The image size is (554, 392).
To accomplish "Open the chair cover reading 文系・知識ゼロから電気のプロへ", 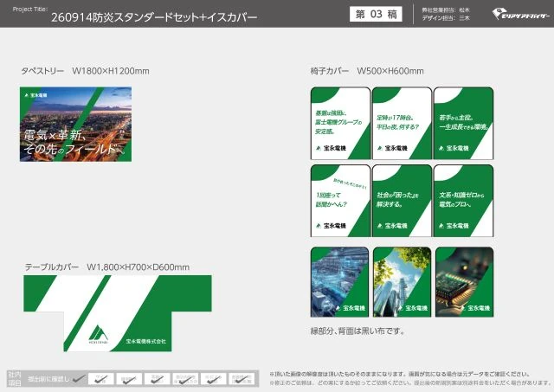I will [x=464, y=201].
